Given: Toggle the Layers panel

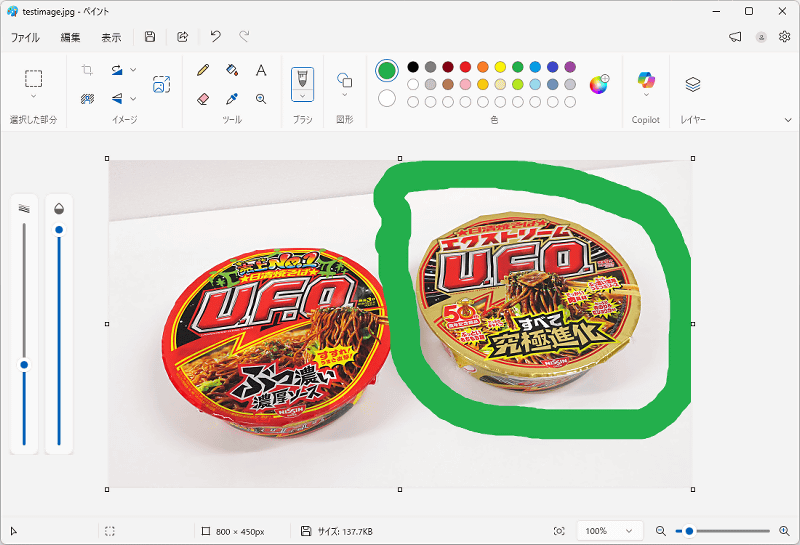Looking at the screenshot, I should pyautogui.click(x=693, y=84).
